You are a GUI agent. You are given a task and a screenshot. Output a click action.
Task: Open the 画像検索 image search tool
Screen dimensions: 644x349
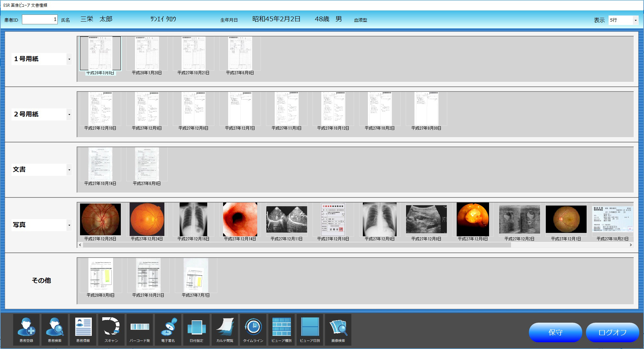(338, 330)
